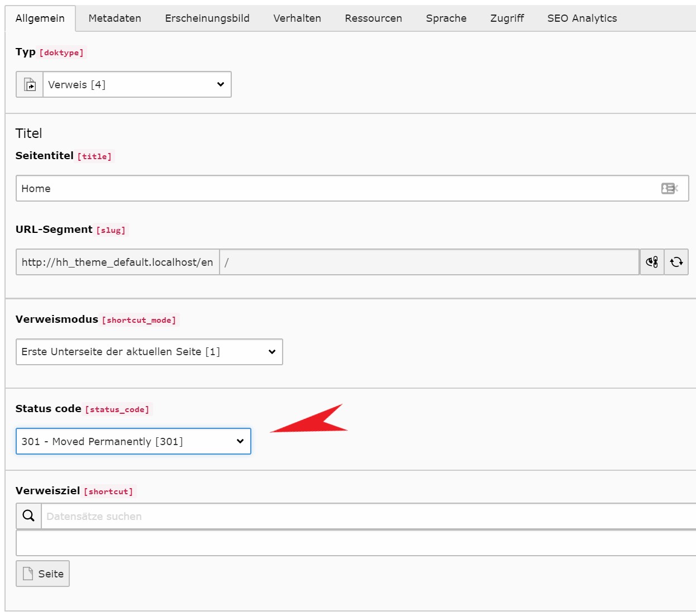Go to the Ressourcen tab

(373, 18)
